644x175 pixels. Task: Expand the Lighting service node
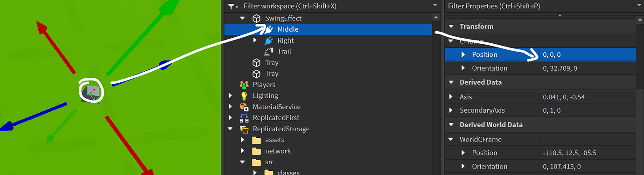click(230, 95)
